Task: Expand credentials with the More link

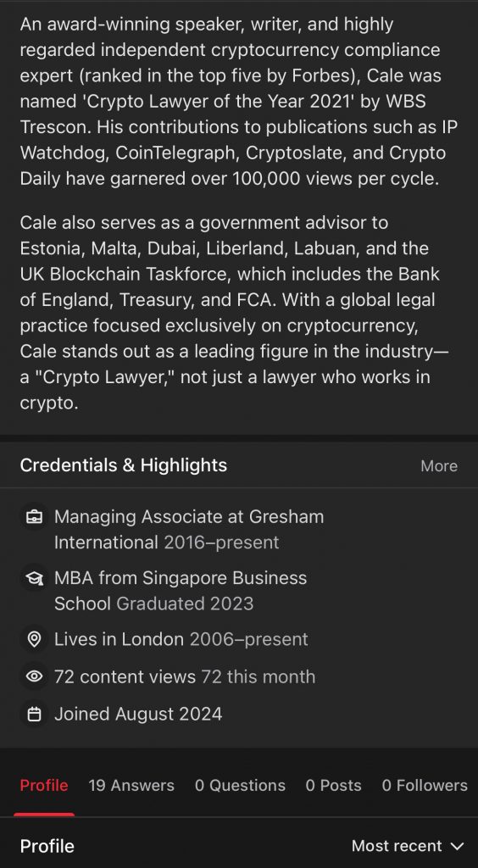Action: 439,466
